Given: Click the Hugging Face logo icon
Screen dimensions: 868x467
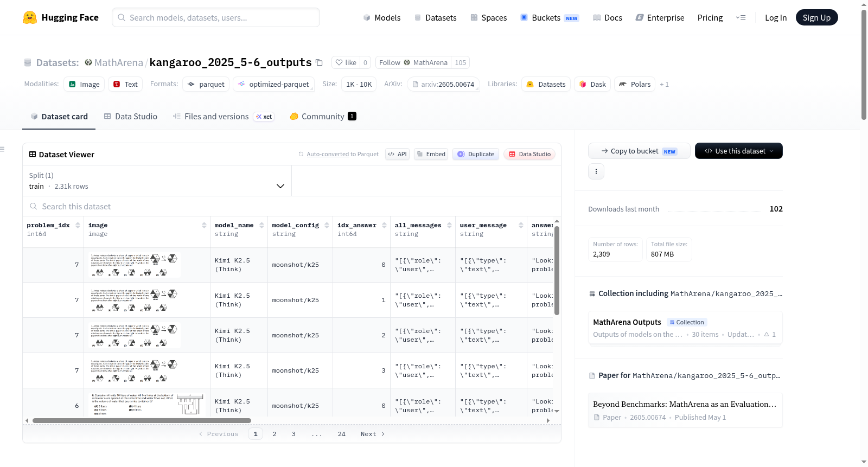Looking at the screenshot, I should point(30,17).
